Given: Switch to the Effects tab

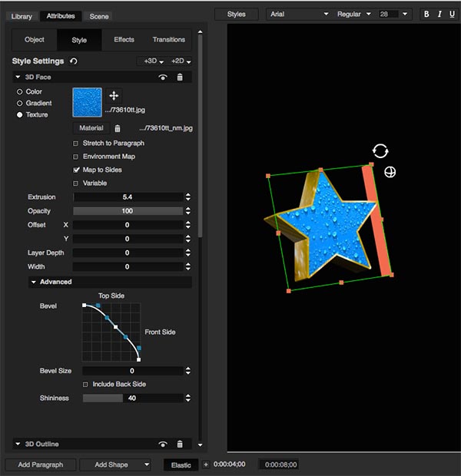Looking at the screenshot, I should coord(124,40).
